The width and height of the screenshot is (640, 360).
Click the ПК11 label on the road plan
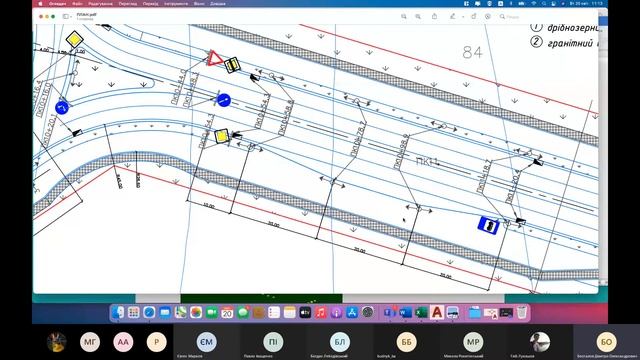(x=427, y=161)
